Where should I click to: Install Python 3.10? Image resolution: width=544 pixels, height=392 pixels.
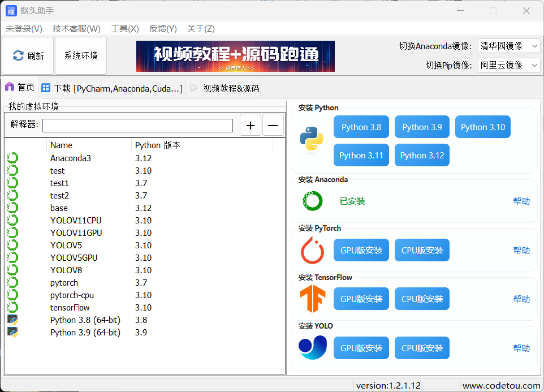tap(482, 127)
